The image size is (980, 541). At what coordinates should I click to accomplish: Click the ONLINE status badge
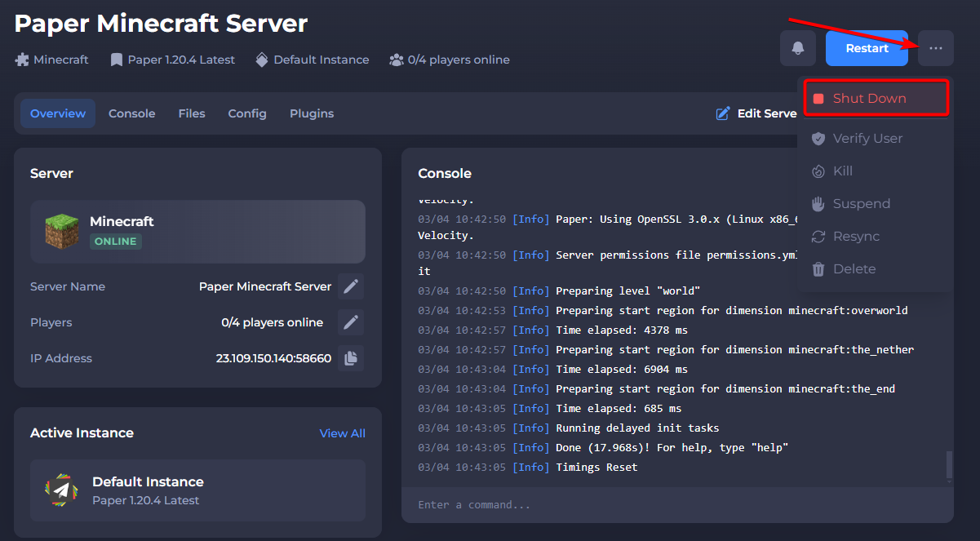click(x=116, y=242)
